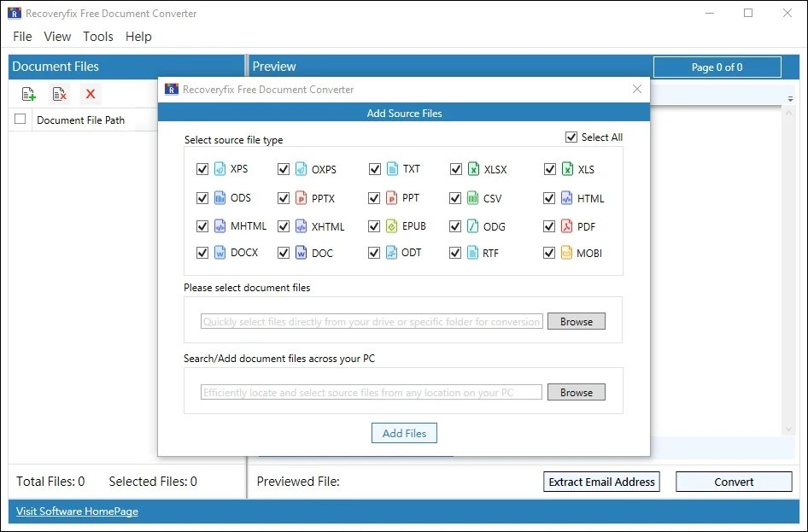The width and height of the screenshot is (808, 532).
Task: Uncheck the TXT checkbox
Action: [375, 169]
